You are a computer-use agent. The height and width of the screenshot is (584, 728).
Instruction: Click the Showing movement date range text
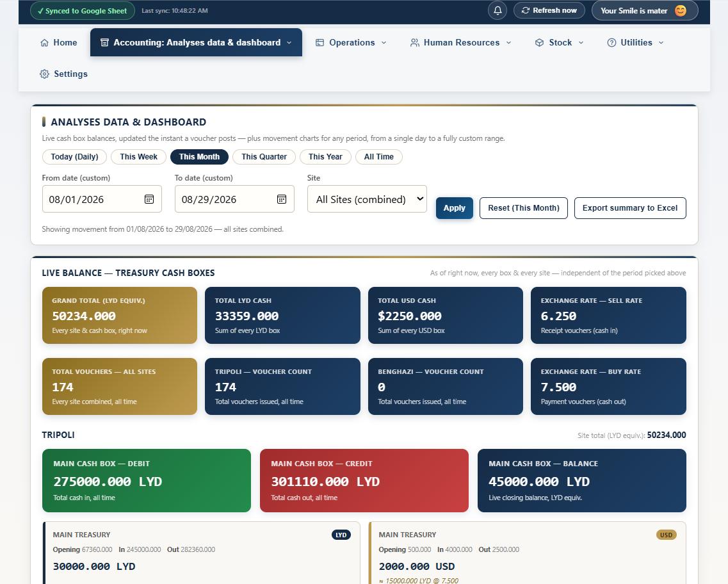tap(163, 229)
